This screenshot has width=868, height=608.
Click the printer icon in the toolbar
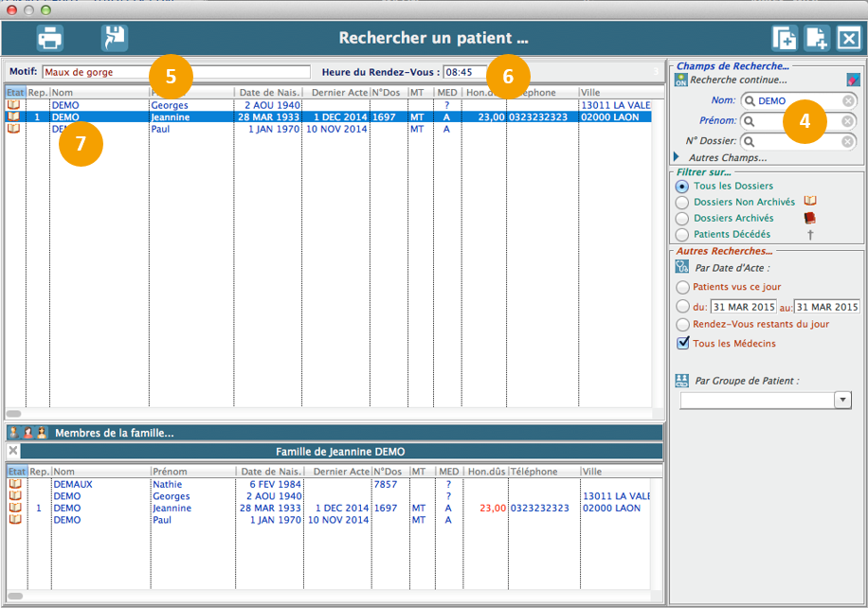[x=49, y=38]
